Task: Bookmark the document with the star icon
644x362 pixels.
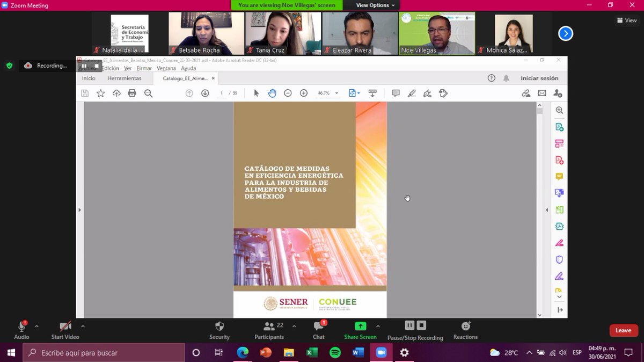Action: 100,93
